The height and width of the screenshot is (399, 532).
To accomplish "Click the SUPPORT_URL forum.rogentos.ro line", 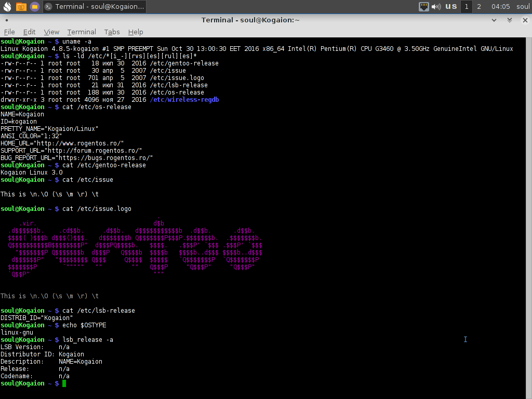I will (x=71, y=151).
